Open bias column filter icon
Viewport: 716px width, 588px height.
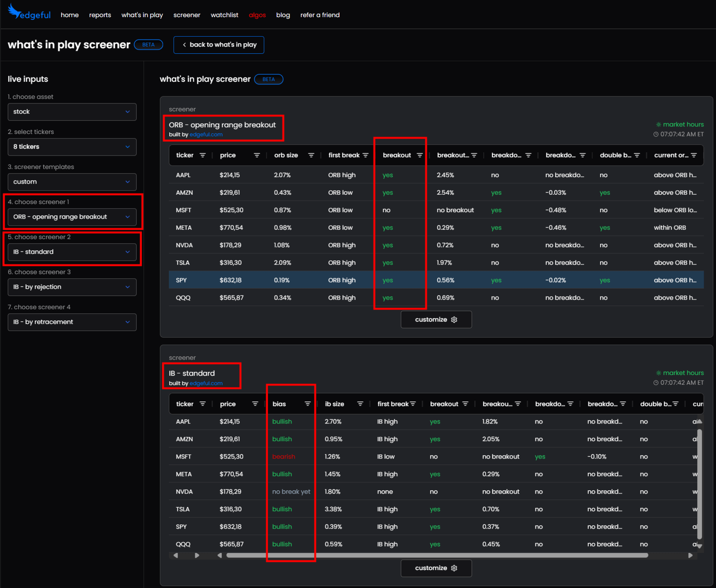tap(308, 404)
